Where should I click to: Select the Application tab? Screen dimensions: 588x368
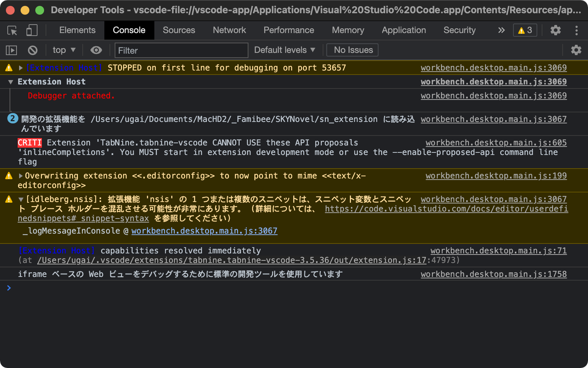click(x=404, y=30)
